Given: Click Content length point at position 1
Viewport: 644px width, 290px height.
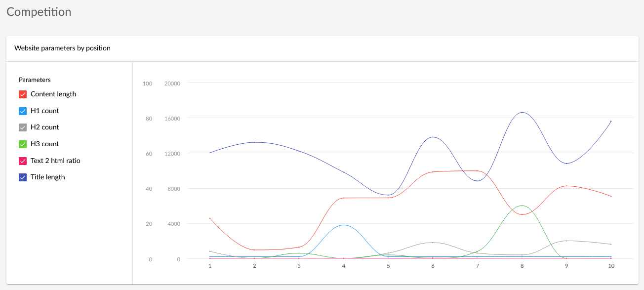Looking at the screenshot, I should pyautogui.click(x=210, y=218).
